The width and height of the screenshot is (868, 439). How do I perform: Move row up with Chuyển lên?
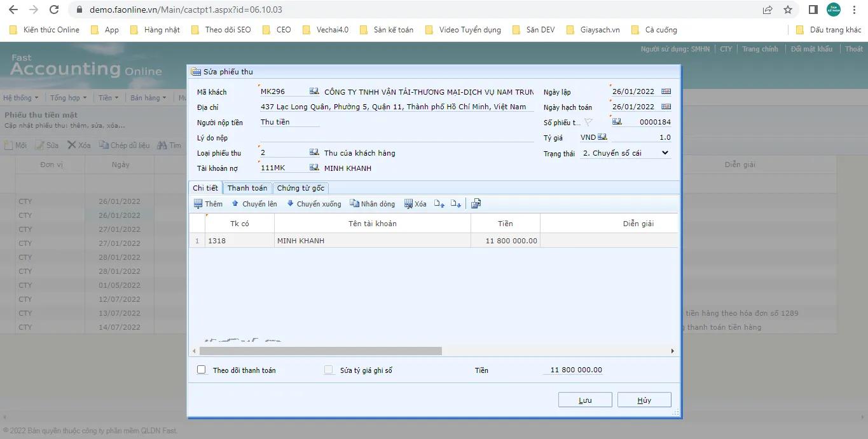[x=254, y=204]
